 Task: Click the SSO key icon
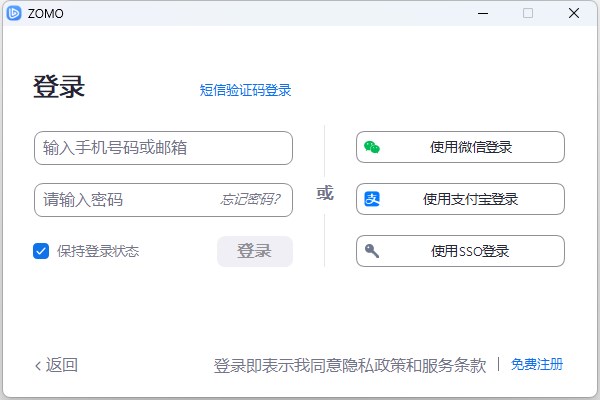point(372,251)
